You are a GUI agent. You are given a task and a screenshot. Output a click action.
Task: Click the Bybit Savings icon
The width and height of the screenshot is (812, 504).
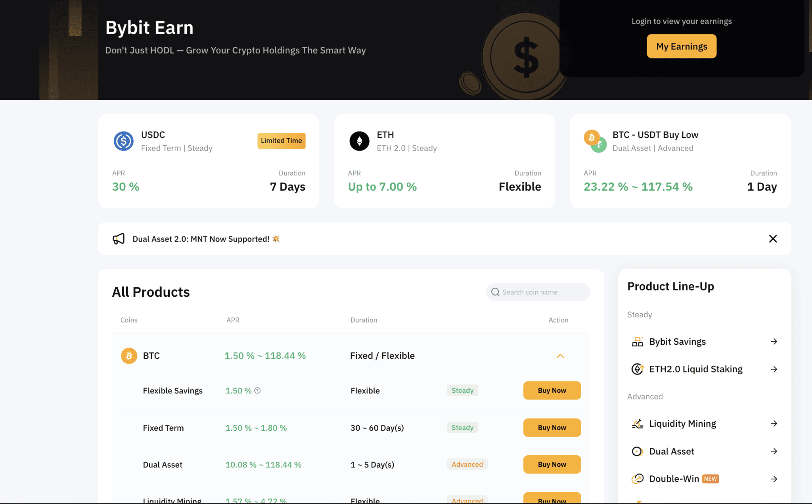pyautogui.click(x=637, y=342)
